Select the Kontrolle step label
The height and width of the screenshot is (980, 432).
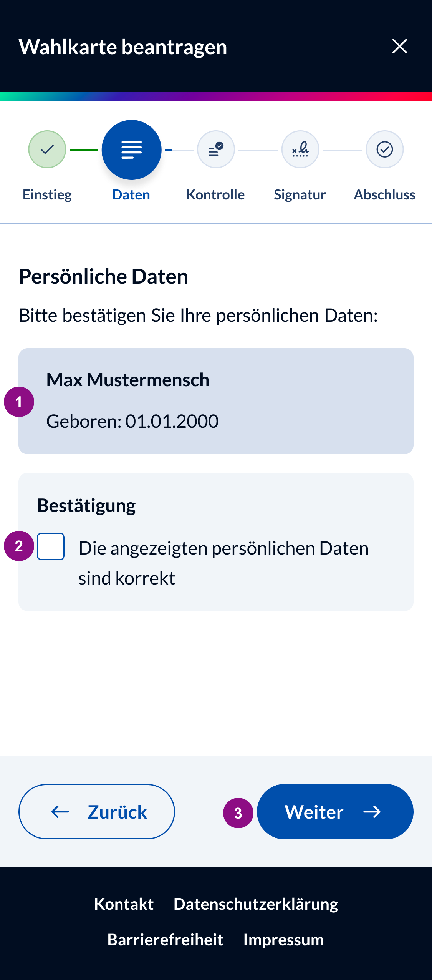215,194
